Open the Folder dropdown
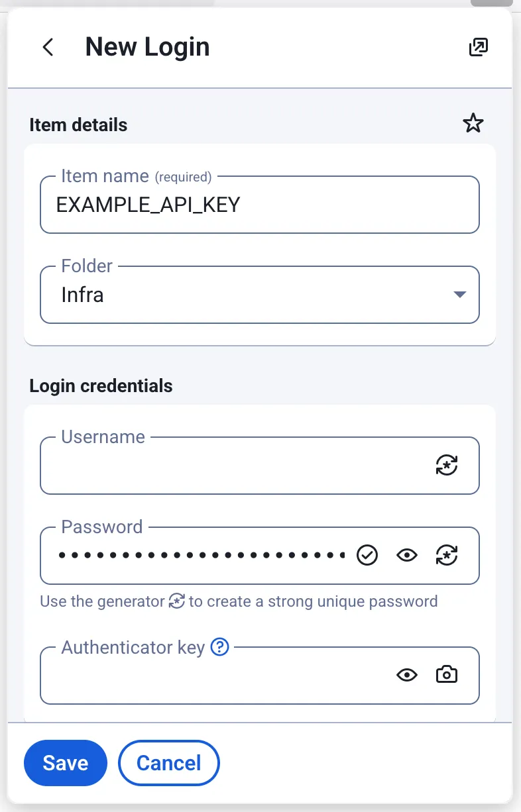521x812 pixels. (260, 295)
